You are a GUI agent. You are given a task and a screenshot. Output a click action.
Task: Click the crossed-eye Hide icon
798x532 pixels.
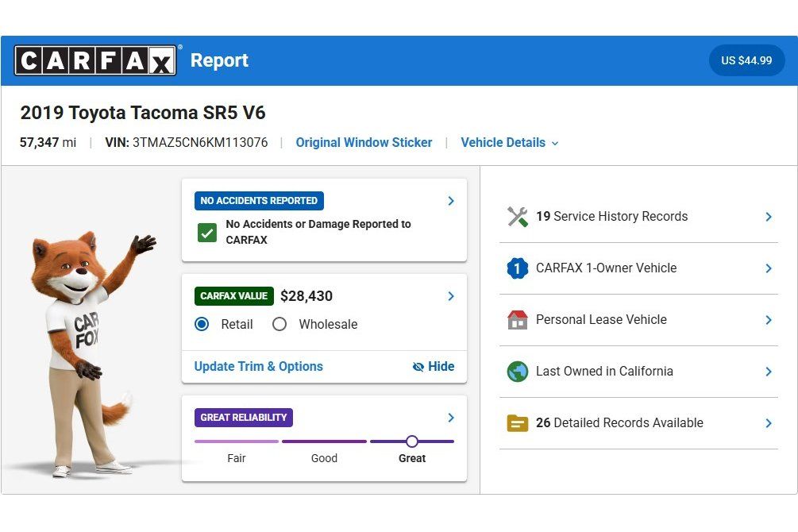click(x=418, y=367)
